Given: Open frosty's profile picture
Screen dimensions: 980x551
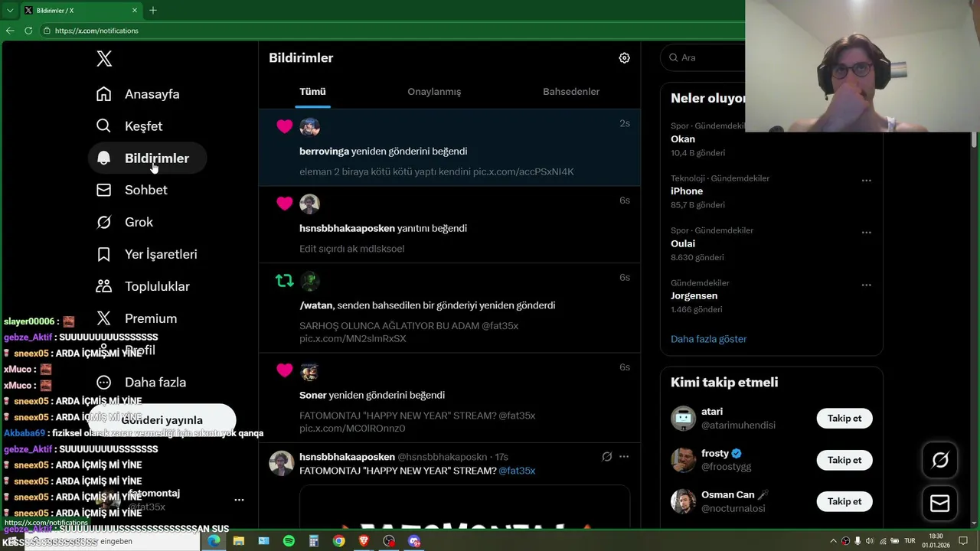Looking at the screenshot, I should (x=683, y=460).
